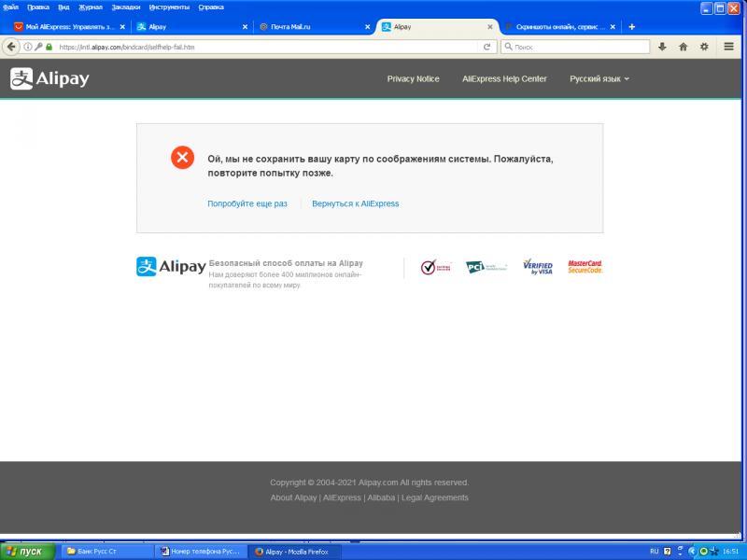Reload the page using the refresh icon
This screenshot has width=747, height=560.
point(487,47)
